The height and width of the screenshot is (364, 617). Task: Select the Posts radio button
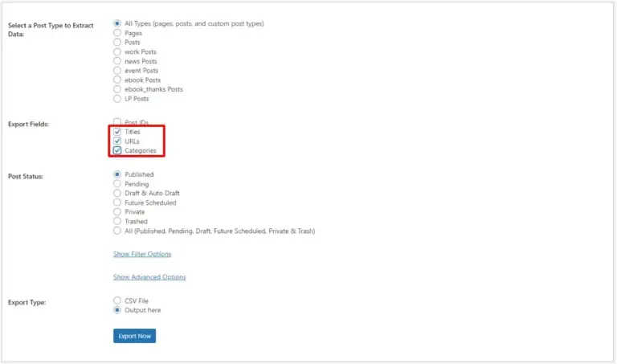117,43
